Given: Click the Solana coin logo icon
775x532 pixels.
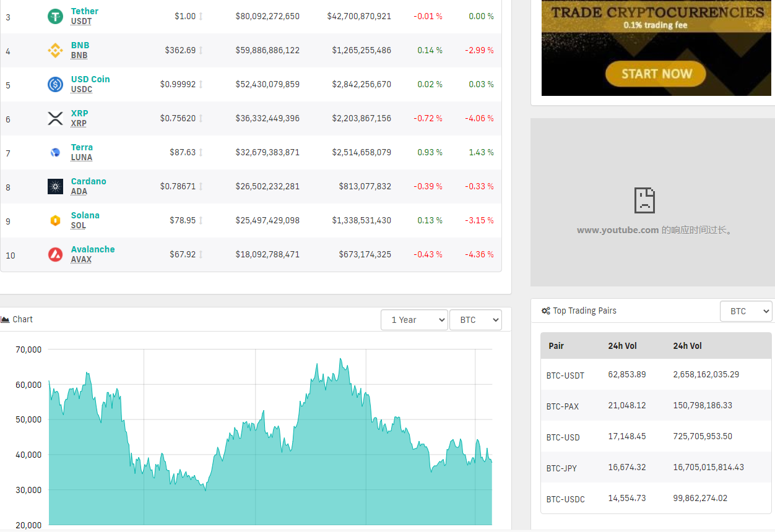Looking at the screenshot, I should pyautogui.click(x=55, y=221).
